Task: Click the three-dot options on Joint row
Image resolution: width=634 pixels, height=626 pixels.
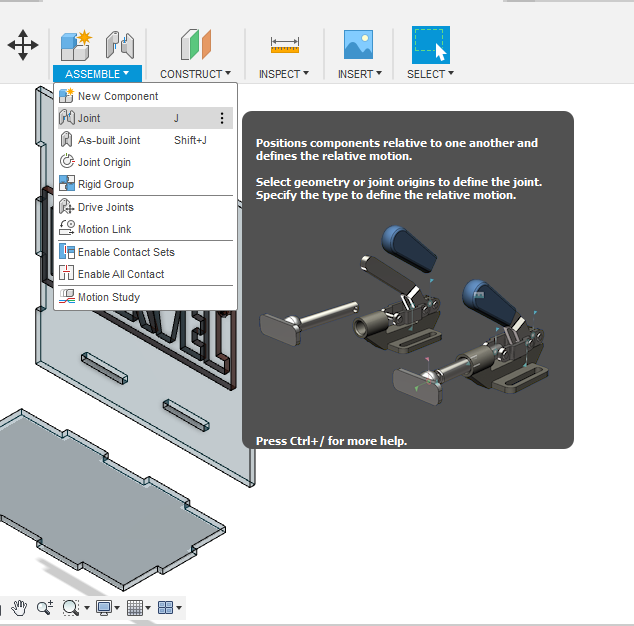Action: coord(222,118)
